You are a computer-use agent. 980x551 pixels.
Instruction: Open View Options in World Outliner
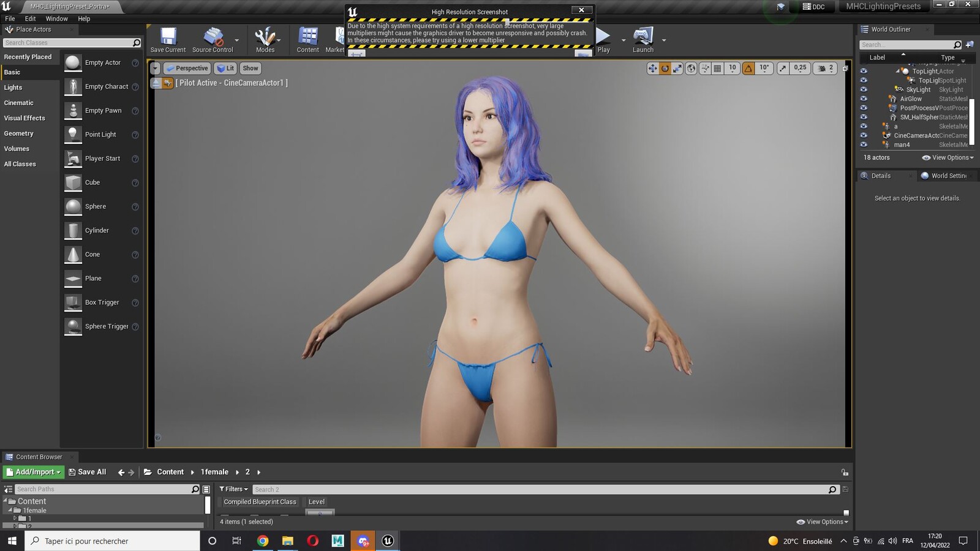(x=948, y=157)
